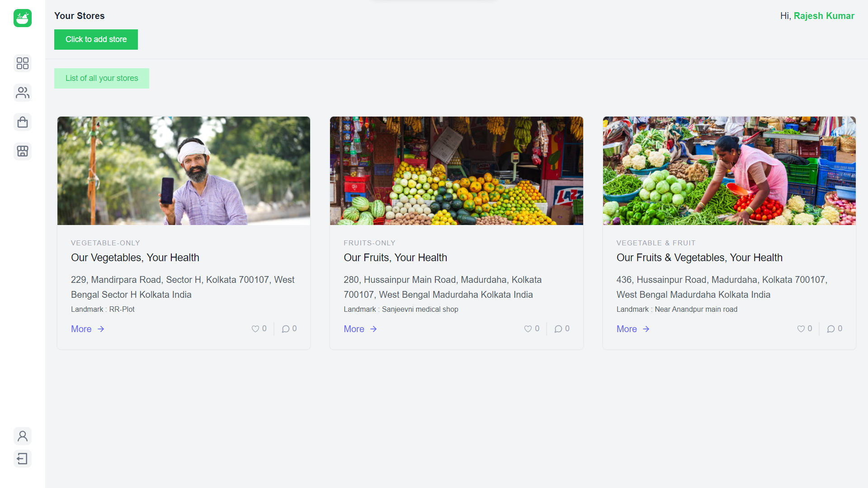Viewport: 868px width, 488px height.
Task: Open the users icon in sidebar
Action: click(23, 93)
